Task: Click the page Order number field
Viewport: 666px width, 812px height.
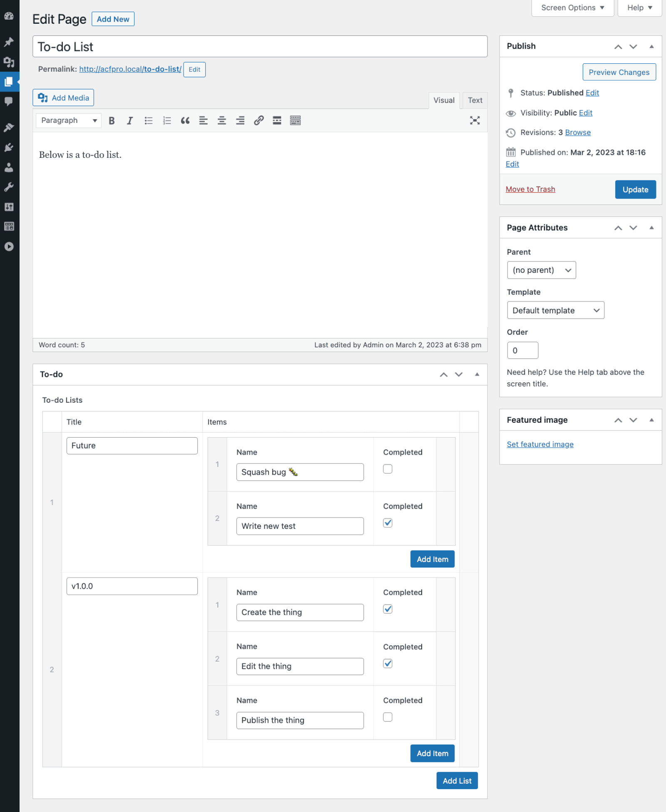Action: coord(522,350)
